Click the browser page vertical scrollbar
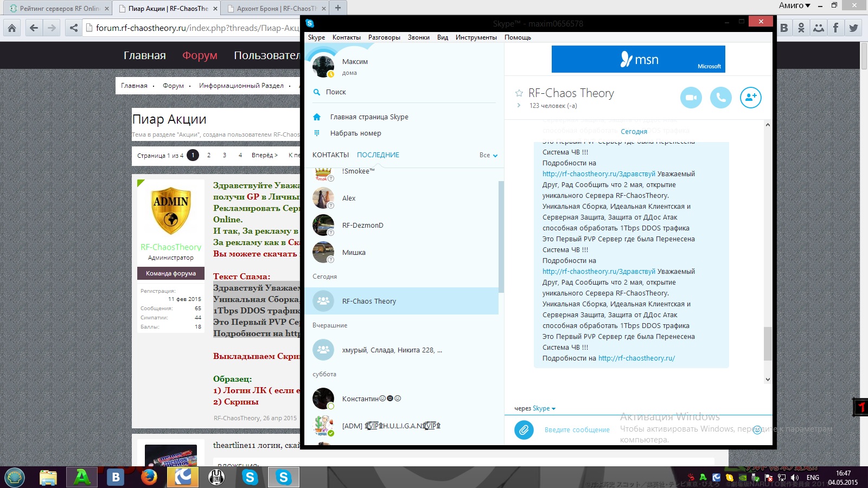Image resolution: width=868 pixels, height=488 pixels. tap(863, 55)
